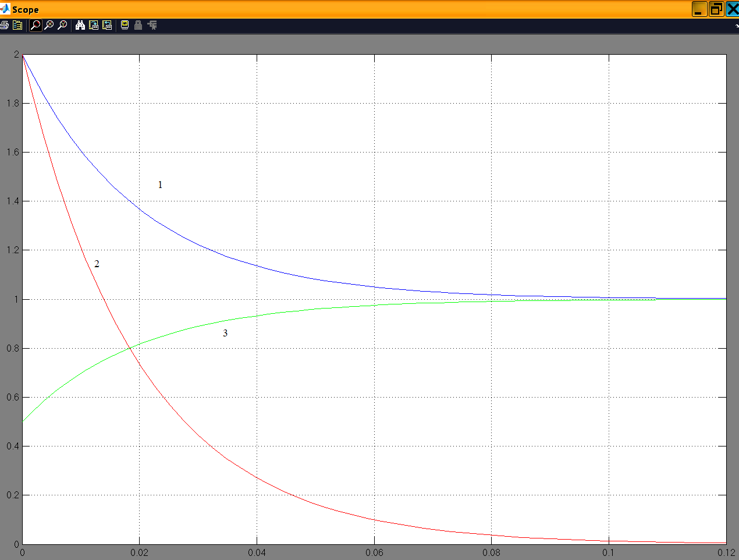The height and width of the screenshot is (560, 739).
Task: Click the 1.2 y-axis tick label
Action: tap(13, 250)
